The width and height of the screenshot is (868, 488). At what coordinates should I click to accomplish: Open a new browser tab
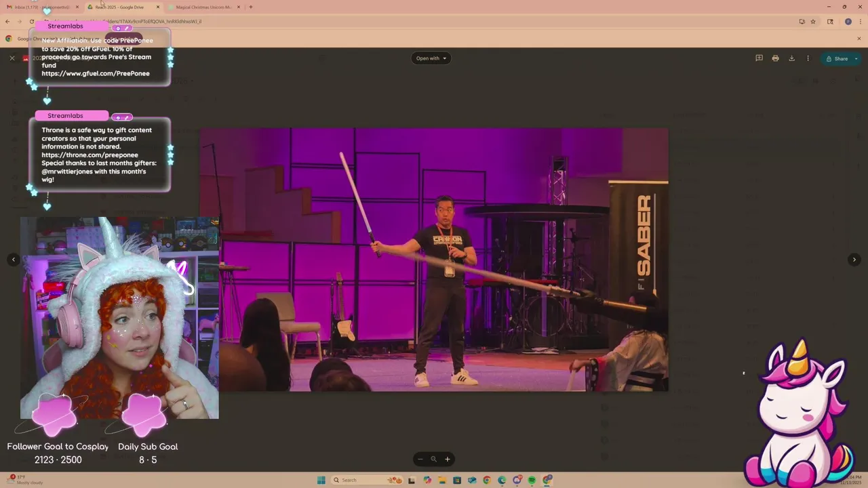coord(251,7)
